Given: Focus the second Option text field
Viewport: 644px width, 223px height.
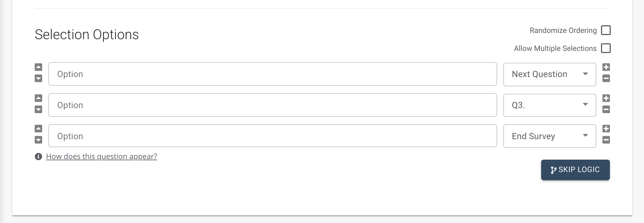Looking at the screenshot, I should 272,105.
